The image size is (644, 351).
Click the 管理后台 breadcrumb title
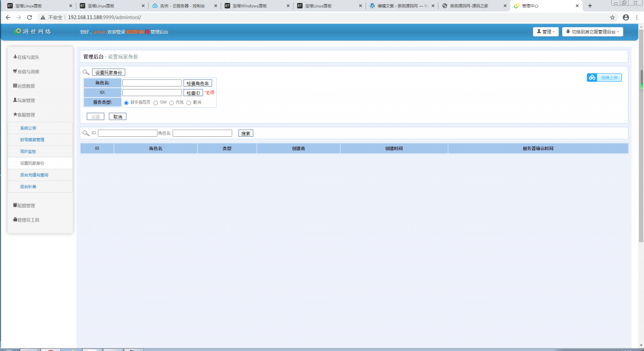pos(94,57)
